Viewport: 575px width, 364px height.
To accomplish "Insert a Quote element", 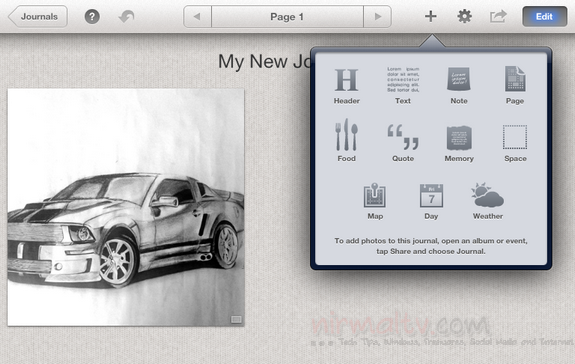I will (403, 143).
